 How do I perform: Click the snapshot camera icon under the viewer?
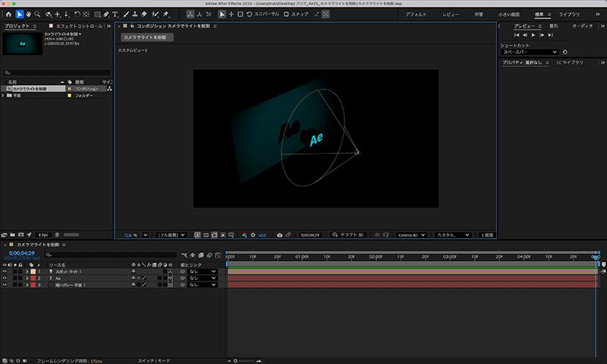pos(281,235)
